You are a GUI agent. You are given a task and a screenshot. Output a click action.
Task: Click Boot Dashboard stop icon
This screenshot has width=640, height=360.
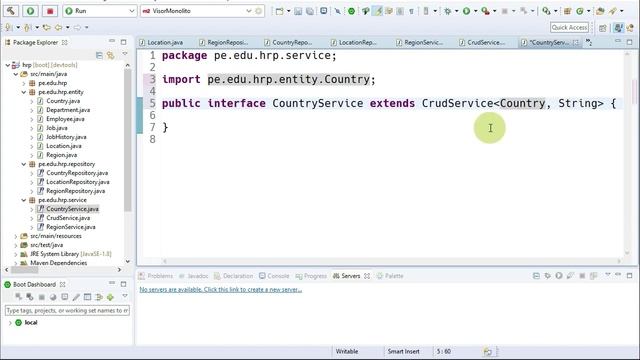(x=41, y=297)
